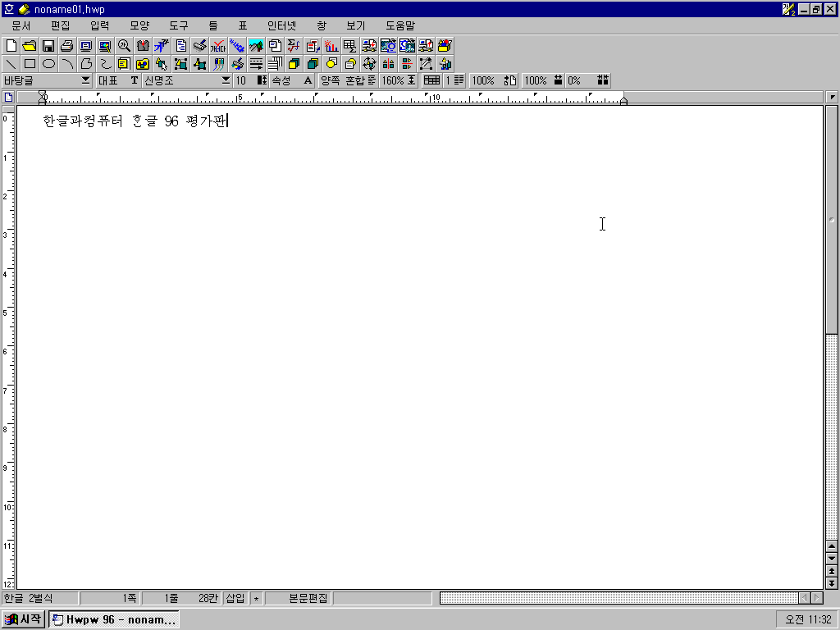Open the clipboard copy pages icon

click(275, 46)
